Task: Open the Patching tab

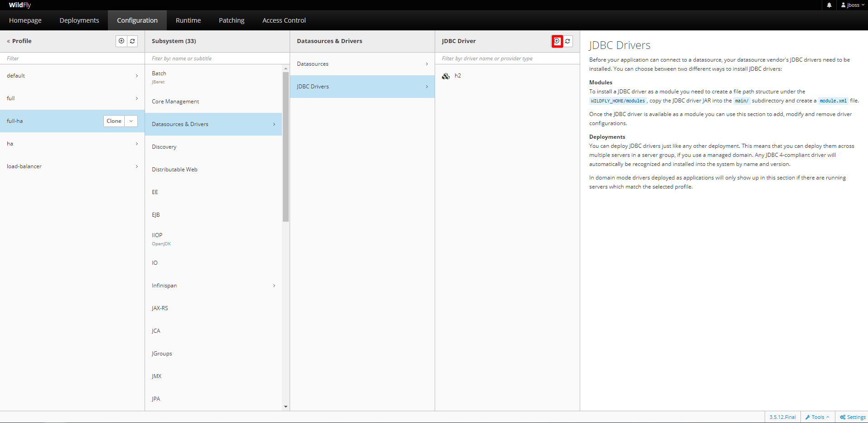Action: (232, 20)
